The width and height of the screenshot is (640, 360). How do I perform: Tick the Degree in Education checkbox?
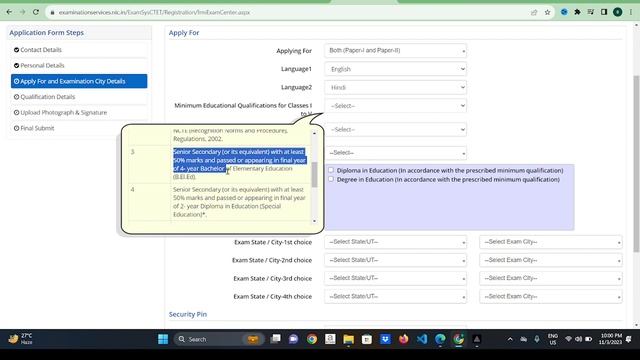click(x=331, y=179)
